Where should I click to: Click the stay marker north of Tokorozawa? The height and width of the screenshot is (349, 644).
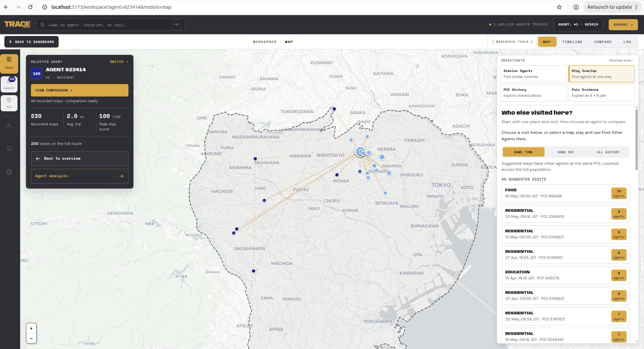point(334,109)
